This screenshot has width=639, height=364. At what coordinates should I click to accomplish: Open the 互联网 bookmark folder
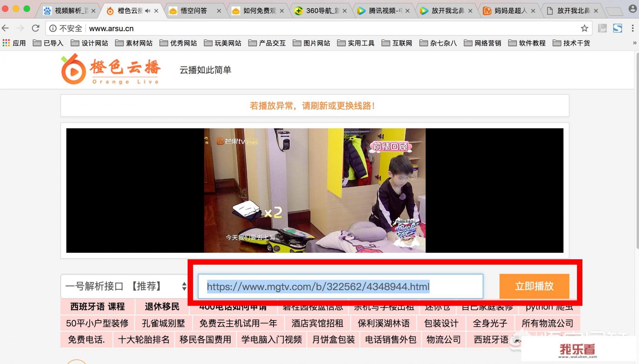pyautogui.click(x=397, y=43)
